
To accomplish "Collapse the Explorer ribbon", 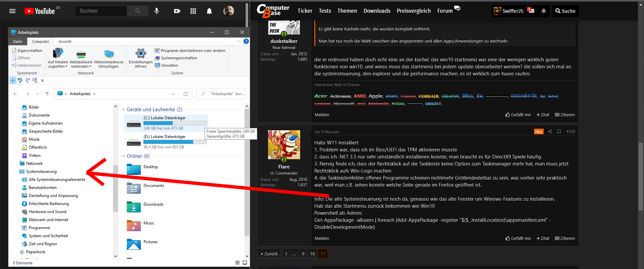I will (238, 41).
